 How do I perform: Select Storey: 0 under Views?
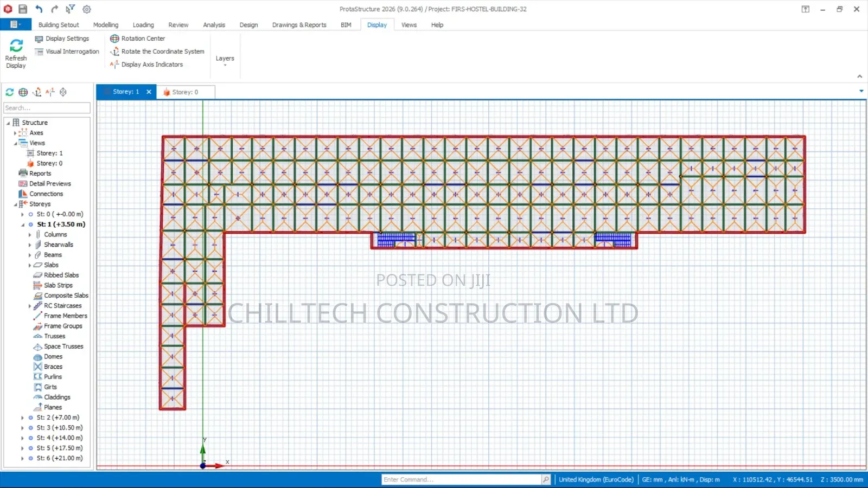(x=49, y=164)
